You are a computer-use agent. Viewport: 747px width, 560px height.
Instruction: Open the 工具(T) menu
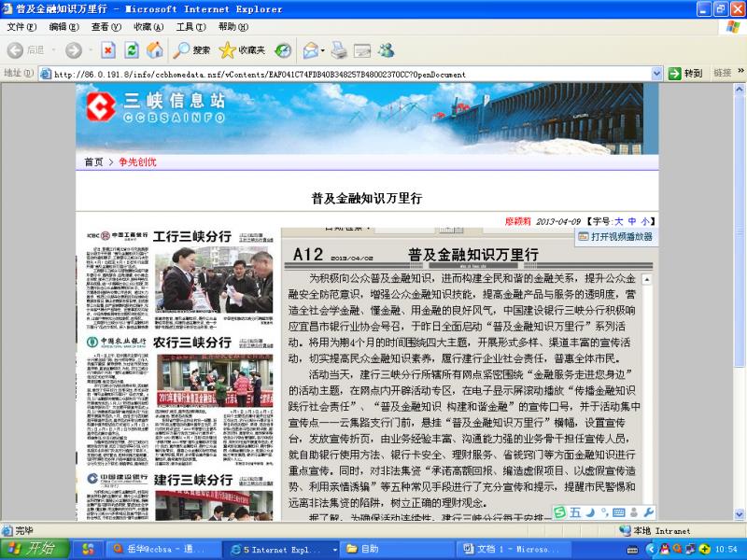pyautogui.click(x=190, y=27)
